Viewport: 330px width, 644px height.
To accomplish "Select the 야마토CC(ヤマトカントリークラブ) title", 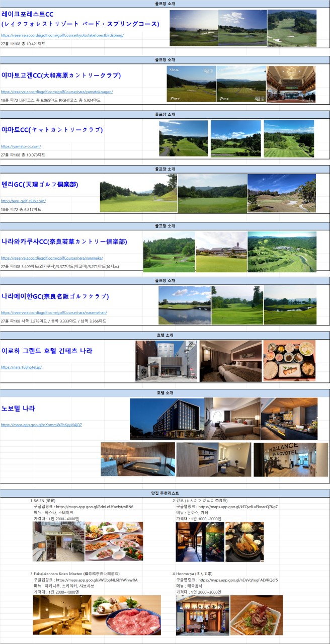I will click(52, 130).
